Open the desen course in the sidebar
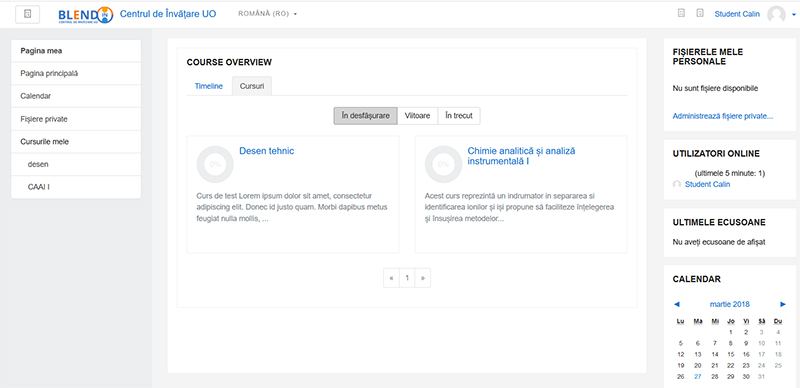This screenshot has width=800, height=388. pyautogui.click(x=76, y=164)
